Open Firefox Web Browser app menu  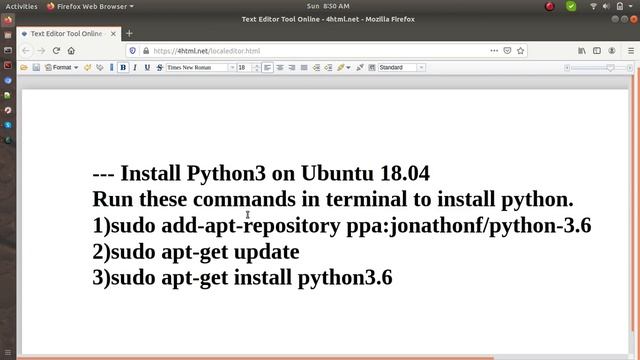pos(90,6)
